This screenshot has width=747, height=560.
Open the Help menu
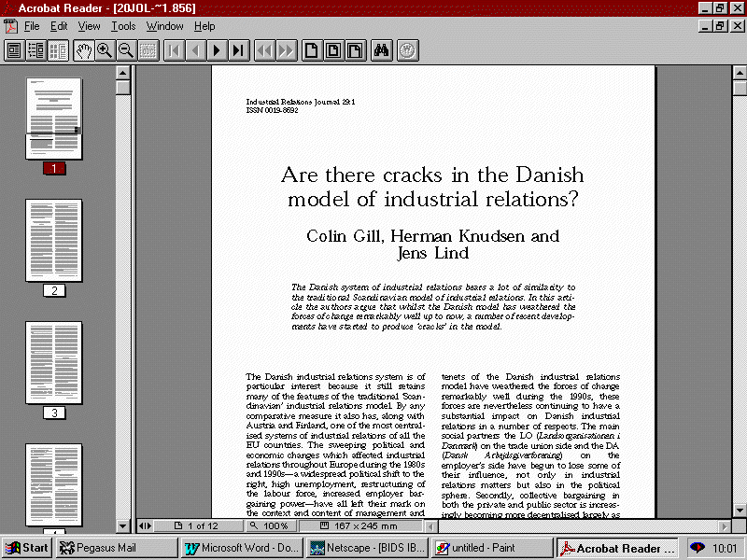pos(204,26)
